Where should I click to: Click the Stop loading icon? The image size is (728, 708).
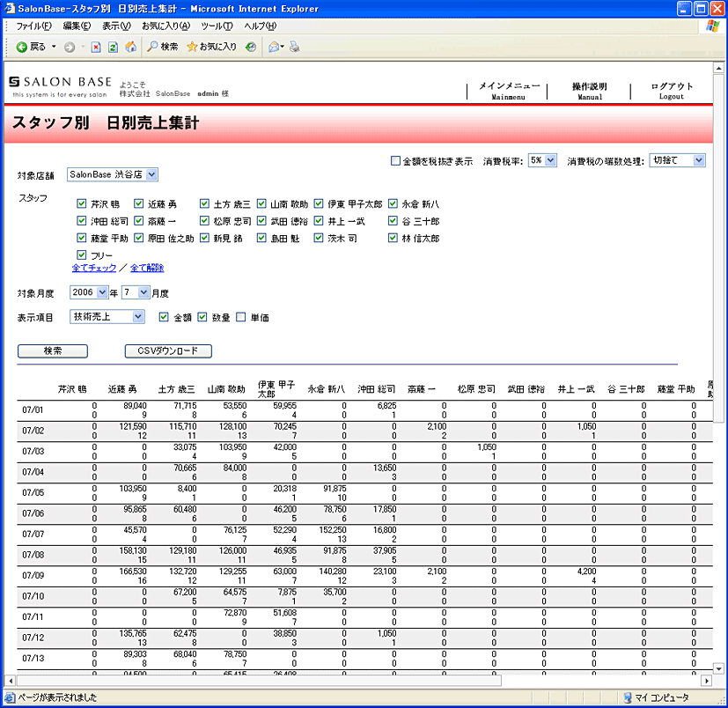coord(96,47)
